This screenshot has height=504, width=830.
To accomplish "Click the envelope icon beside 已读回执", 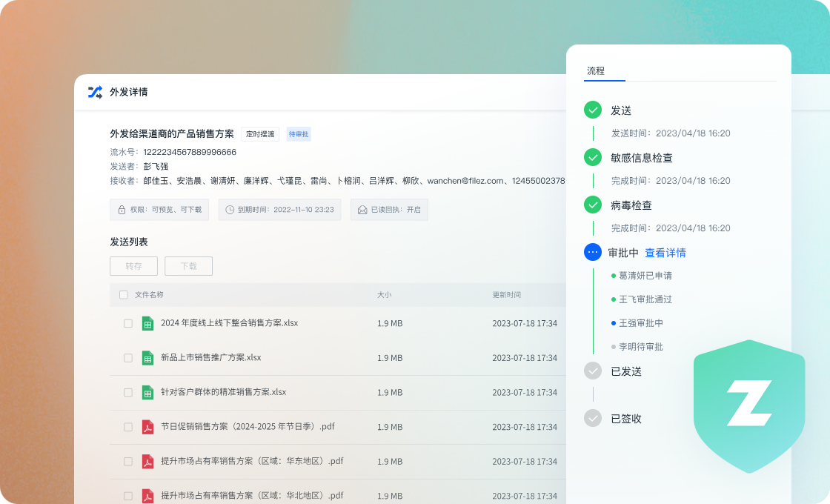I will coord(362,210).
